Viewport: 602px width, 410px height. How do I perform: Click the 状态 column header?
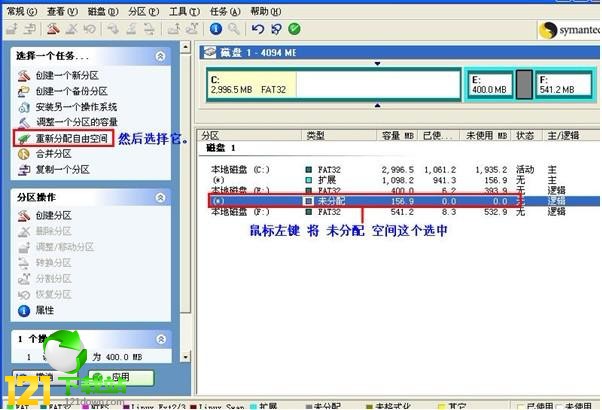(x=526, y=136)
